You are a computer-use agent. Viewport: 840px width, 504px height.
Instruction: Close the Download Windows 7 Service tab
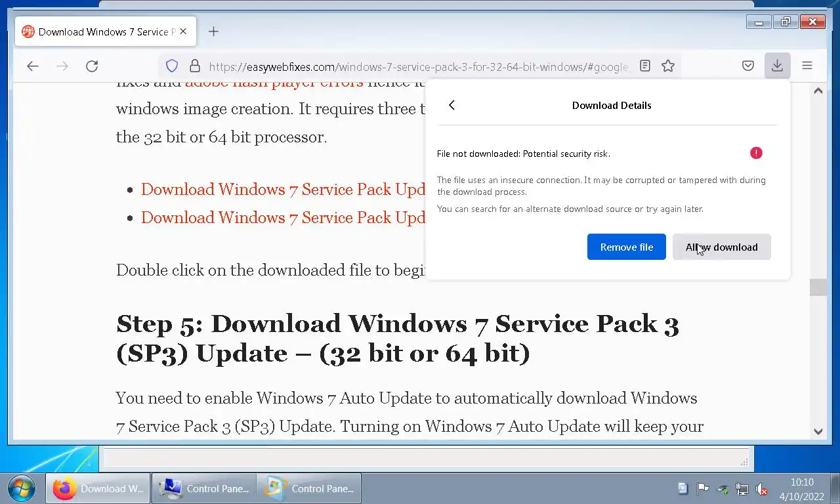183,31
